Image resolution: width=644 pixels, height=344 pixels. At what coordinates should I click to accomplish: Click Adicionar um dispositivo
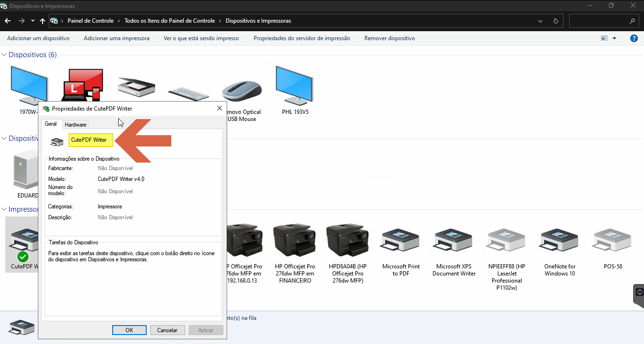(x=38, y=38)
